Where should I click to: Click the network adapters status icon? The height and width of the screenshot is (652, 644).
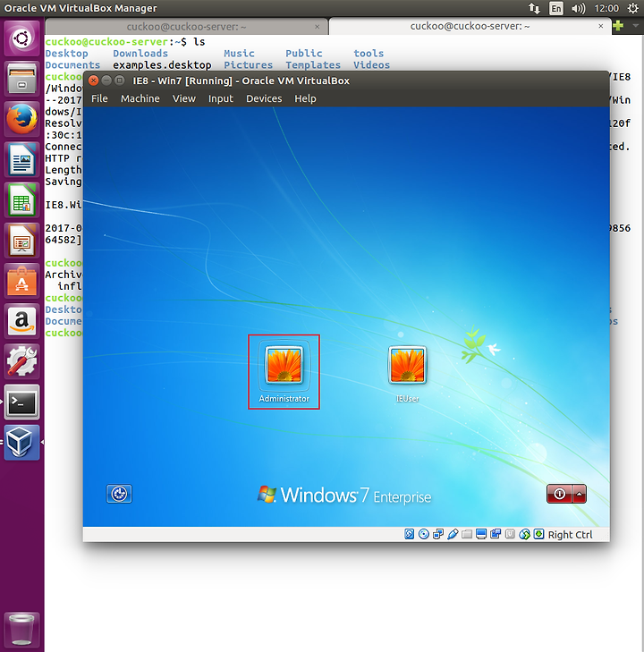point(438,534)
